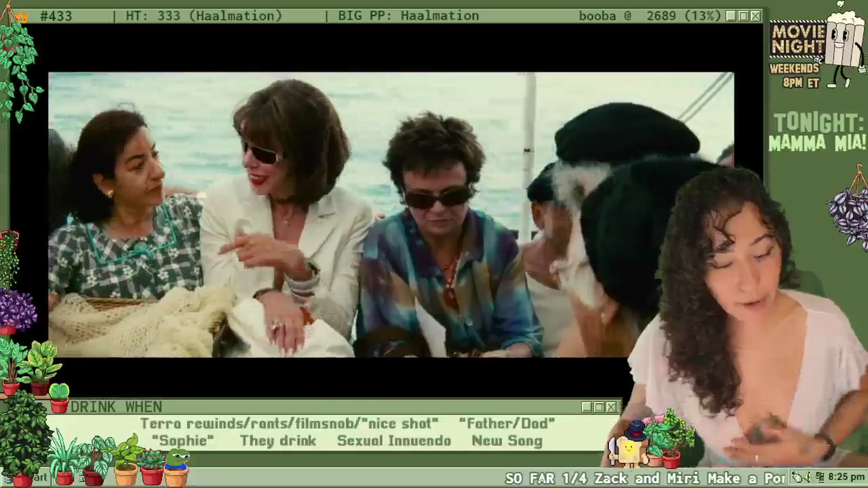This screenshot has width=868, height=488.
Task: Close the DRINK WHEN window
Action: 611,407
